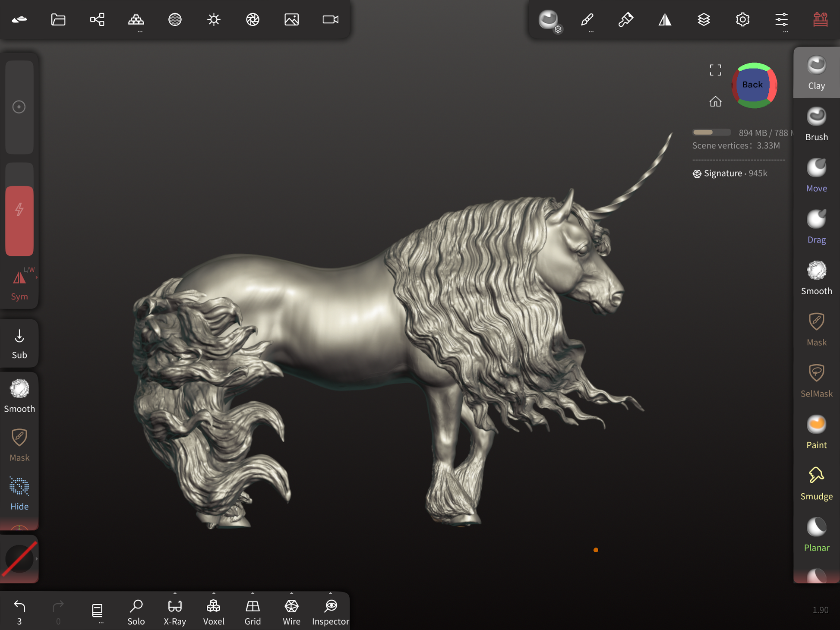Open the camera video recording menu
This screenshot has width=840, height=630.
[330, 19]
